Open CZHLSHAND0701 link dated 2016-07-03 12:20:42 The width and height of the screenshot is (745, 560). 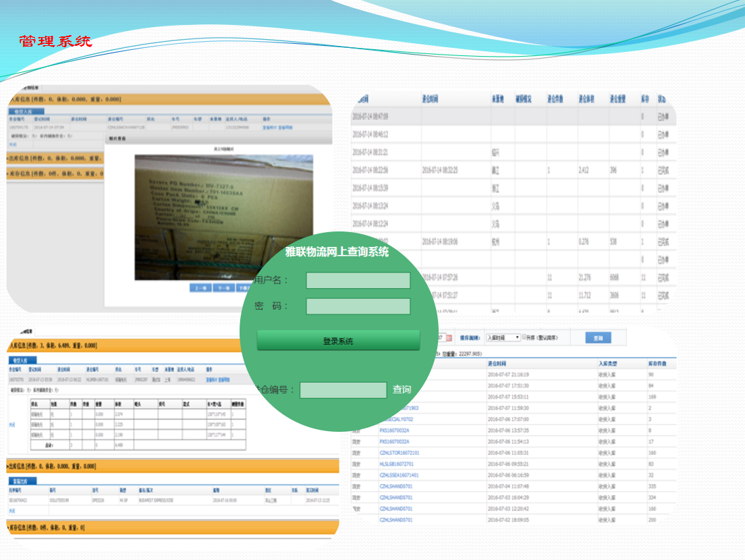click(395, 509)
